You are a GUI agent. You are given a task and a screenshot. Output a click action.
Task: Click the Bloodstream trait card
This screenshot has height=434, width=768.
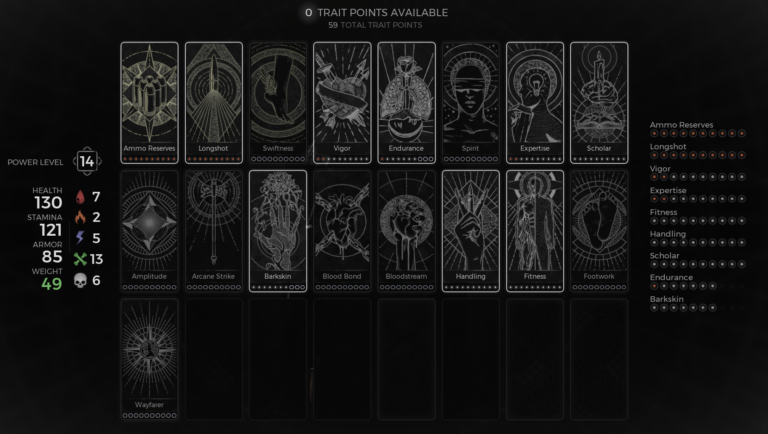pyautogui.click(x=406, y=231)
